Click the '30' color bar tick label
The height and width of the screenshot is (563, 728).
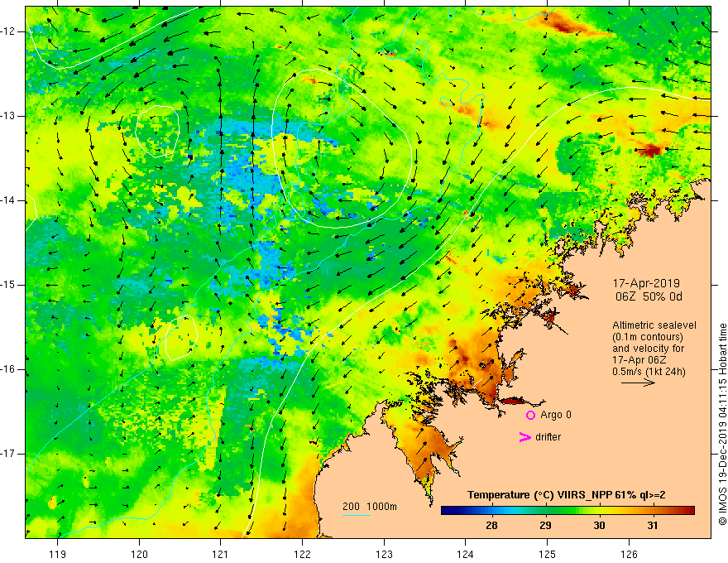pyautogui.click(x=600, y=526)
